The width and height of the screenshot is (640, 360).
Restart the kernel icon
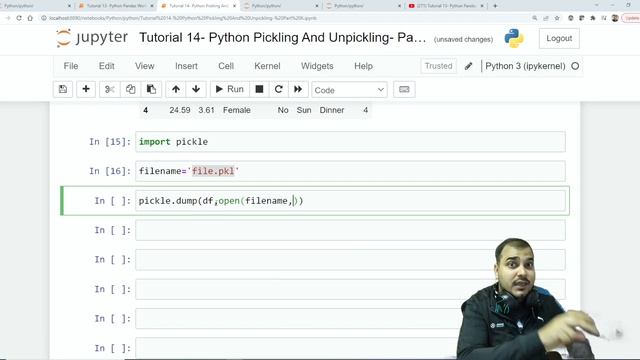coord(279,89)
